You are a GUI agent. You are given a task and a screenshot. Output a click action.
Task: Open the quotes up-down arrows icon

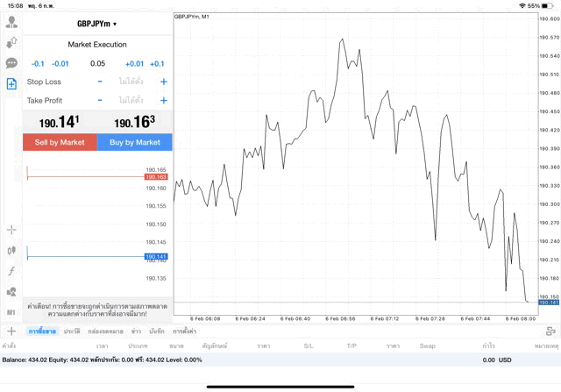click(11, 43)
